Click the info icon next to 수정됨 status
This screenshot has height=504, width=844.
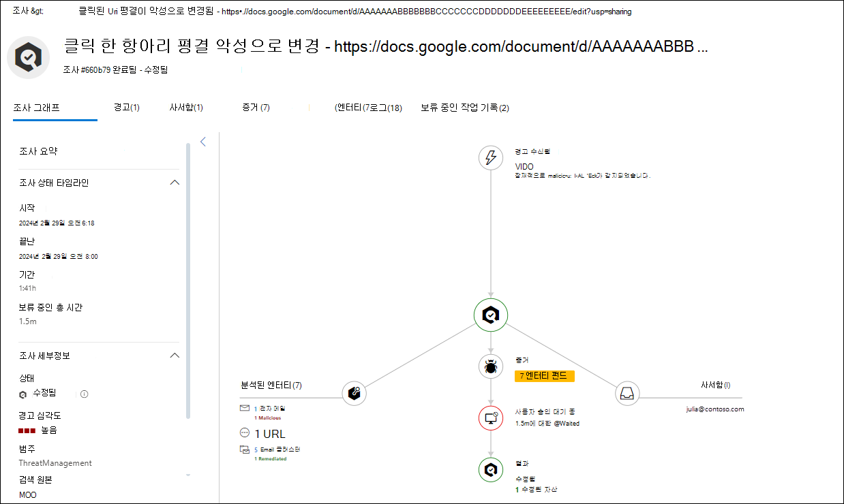pyautogui.click(x=85, y=394)
